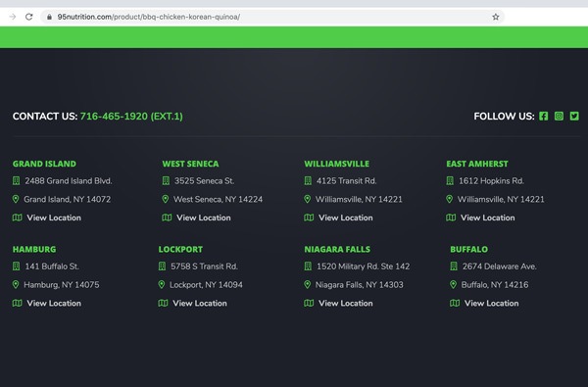This screenshot has width=588, height=387.
Task: Open View Location for West Seneca
Action: (x=204, y=218)
